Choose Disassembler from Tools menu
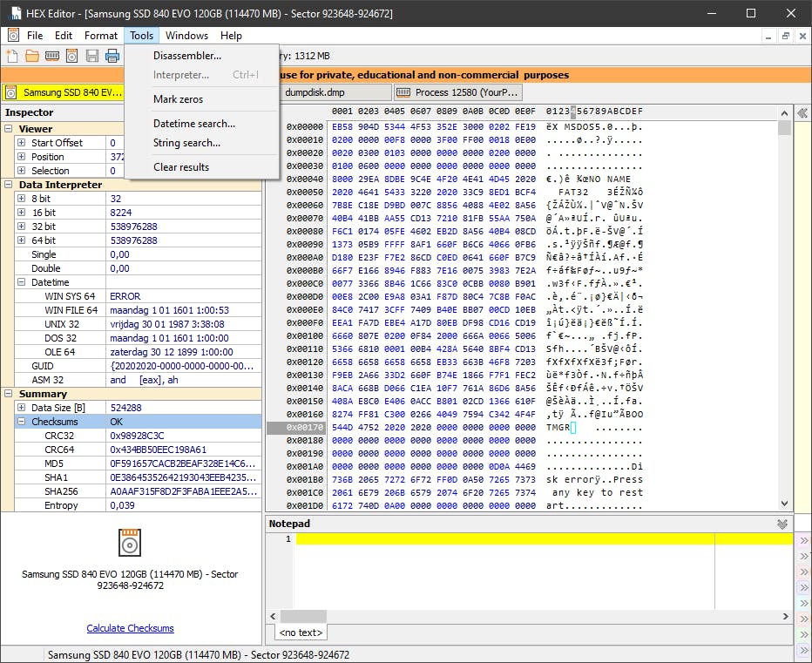Image resolution: width=812 pixels, height=663 pixels. tap(187, 56)
